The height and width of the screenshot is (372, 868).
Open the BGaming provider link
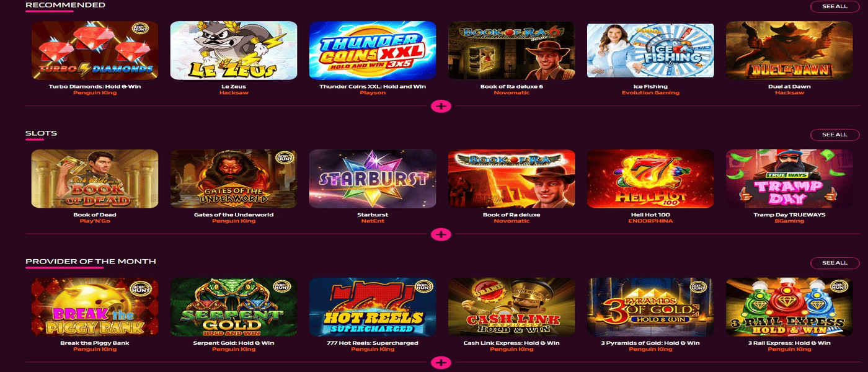pos(789,221)
